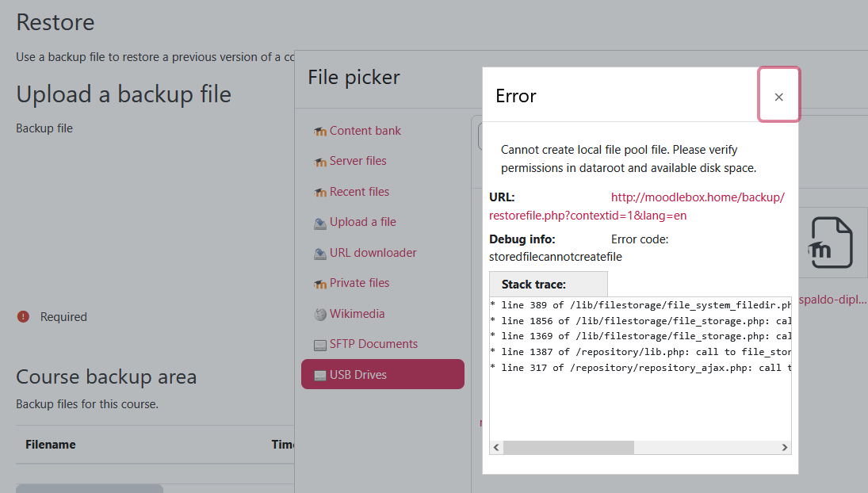868x493 pixels.
Task: Click the truncated backup file name link
Action: 833,300
